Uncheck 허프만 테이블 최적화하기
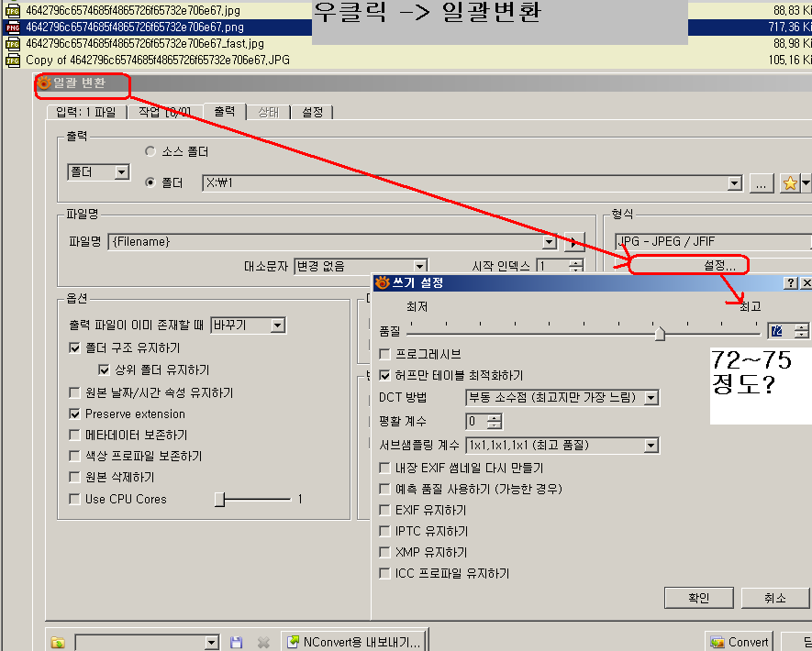812x651 pixels. coord(384,375)
